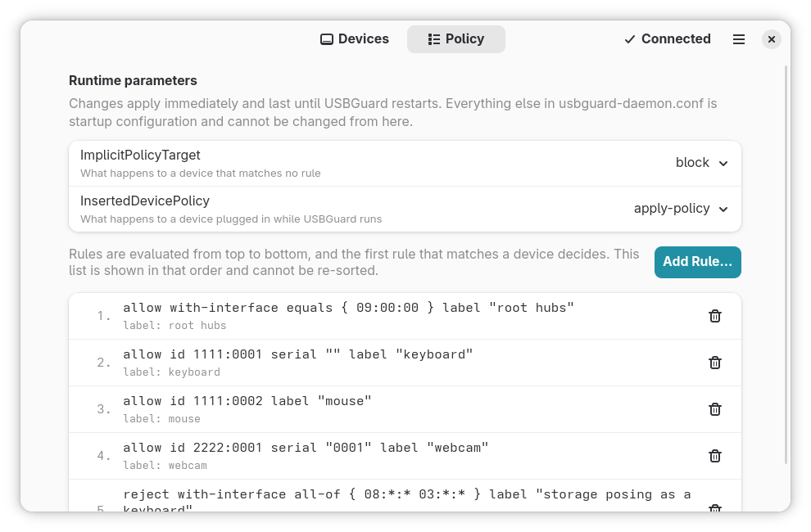Select rule 2 allow id 1111:0001 text
811x532 pixels.
[x=298, y=354]
